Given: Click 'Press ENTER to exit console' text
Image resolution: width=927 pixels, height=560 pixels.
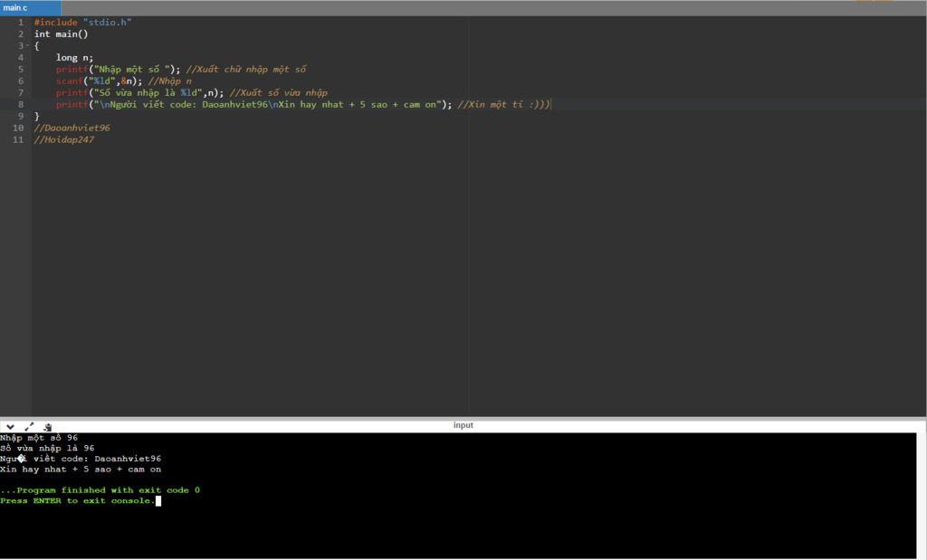Looking at the screenshot, I should tap(77, 501).
